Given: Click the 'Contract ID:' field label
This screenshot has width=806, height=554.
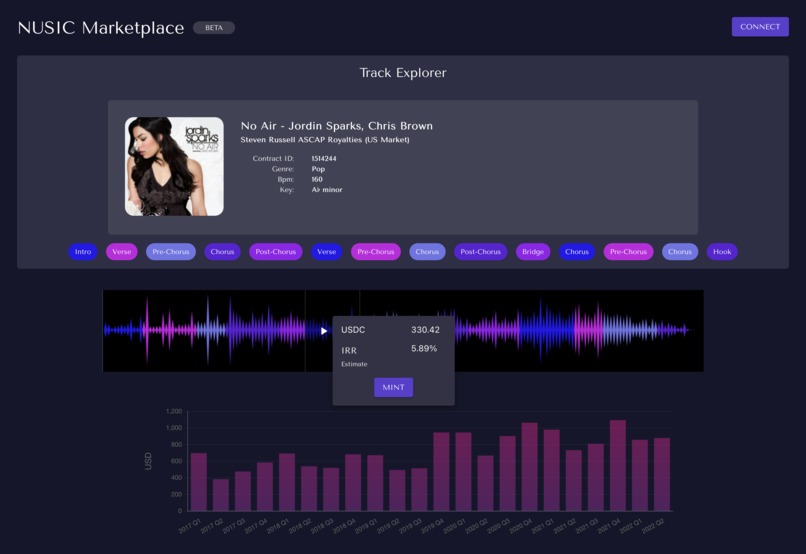Looking at the screenshot, I should click(273, 159).
